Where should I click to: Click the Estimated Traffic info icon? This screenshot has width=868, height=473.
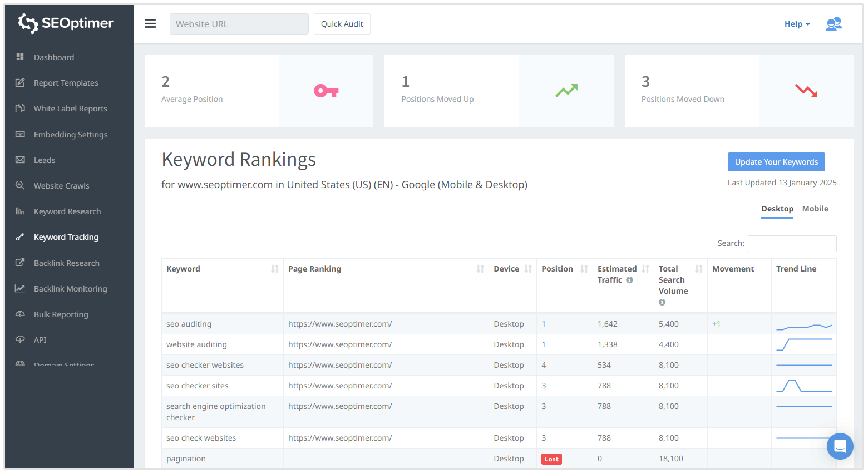click(629, 280)
